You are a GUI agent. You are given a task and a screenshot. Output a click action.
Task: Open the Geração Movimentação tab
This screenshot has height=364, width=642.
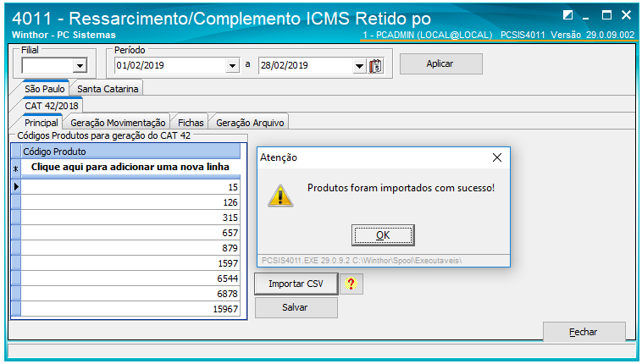click(x=118, y=123)
